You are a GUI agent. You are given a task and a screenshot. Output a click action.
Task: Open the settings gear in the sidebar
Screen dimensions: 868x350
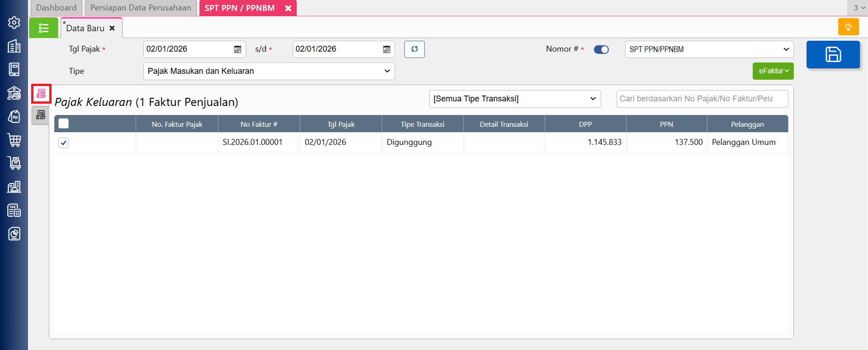tap(14, 23)
